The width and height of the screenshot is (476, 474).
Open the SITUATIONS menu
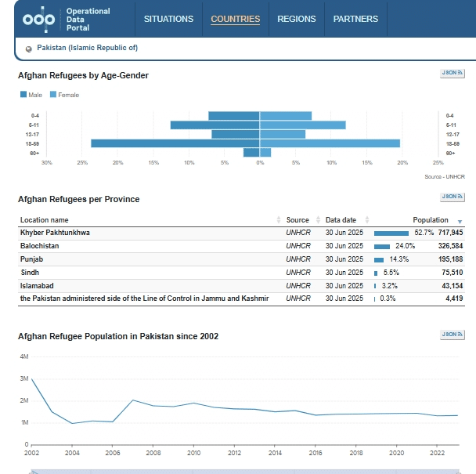click(x=168, y=19)
